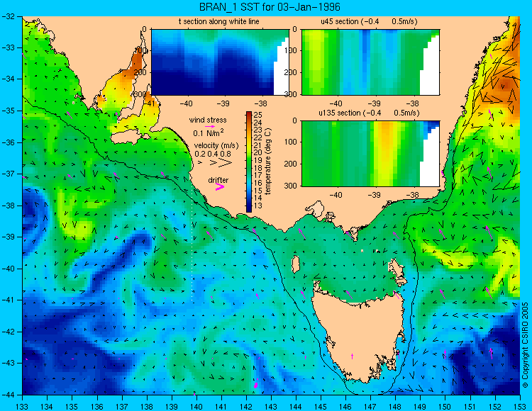The height and width of the screenshot is (411, 532).
Task: Click the 'u45 section (-0.4 0.5m/s)' label
Action: pos(369,22)
